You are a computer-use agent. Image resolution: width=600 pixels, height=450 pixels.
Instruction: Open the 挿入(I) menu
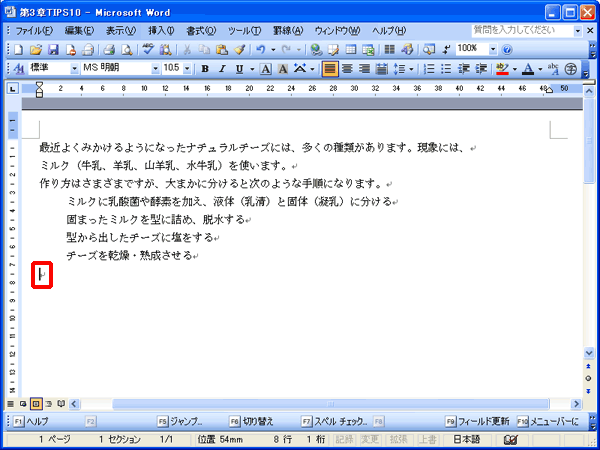click(x=161, y=31)
